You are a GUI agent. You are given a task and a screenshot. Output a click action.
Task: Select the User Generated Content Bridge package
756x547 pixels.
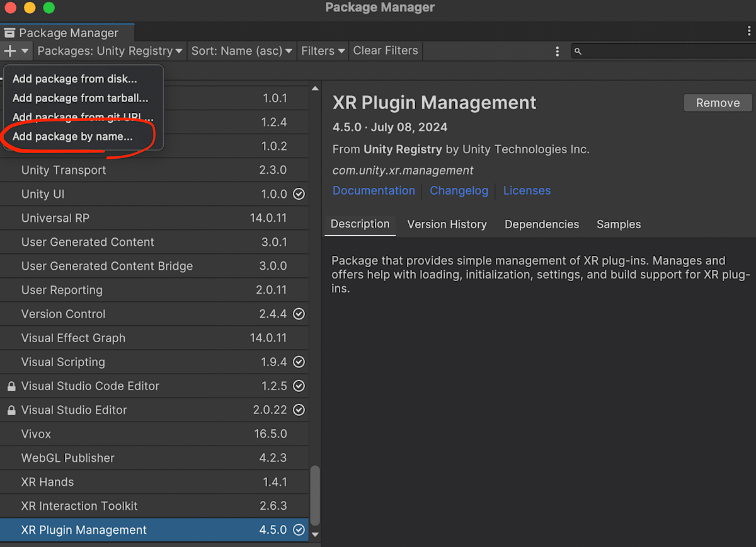154,266
